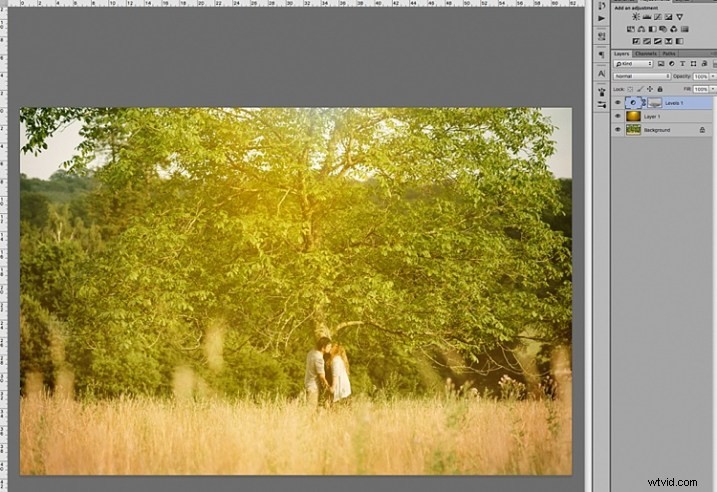
Task: Open the Actions panel play icon
Action: (602, 18)
